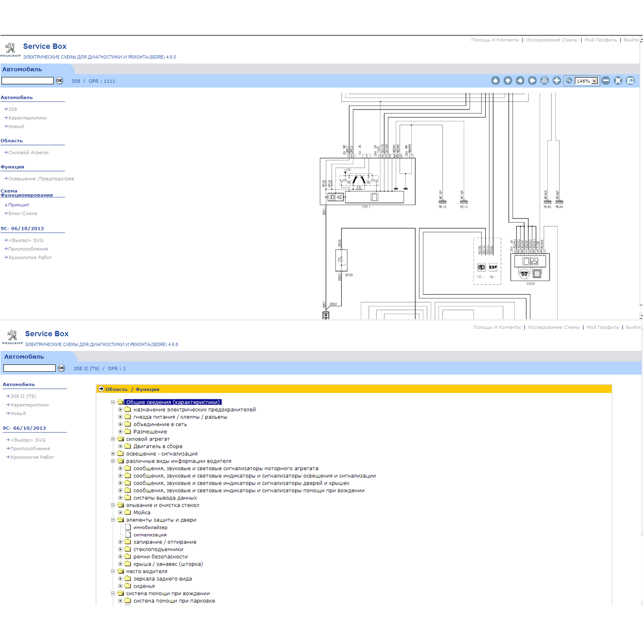Pan the diagram down with the down-arrow icon

(508, 80)
